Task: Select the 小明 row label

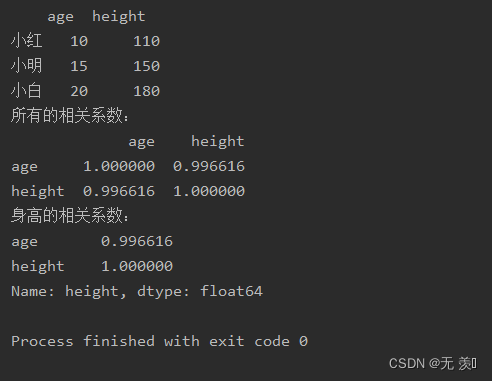Action: tap(26, 66)
